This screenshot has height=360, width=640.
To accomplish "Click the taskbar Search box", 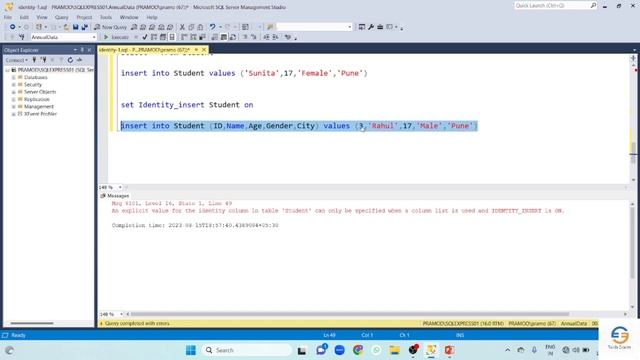I will pyautogui.click(x=247, y=350).
